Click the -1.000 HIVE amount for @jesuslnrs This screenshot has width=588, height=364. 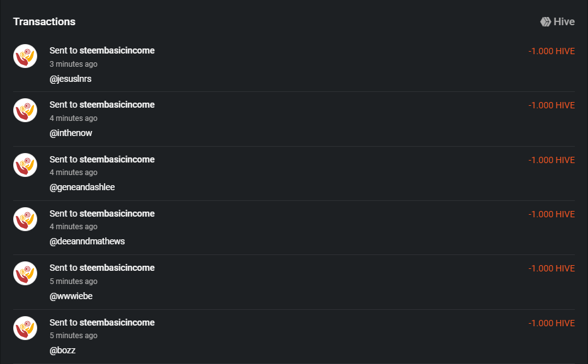point(551,51)
